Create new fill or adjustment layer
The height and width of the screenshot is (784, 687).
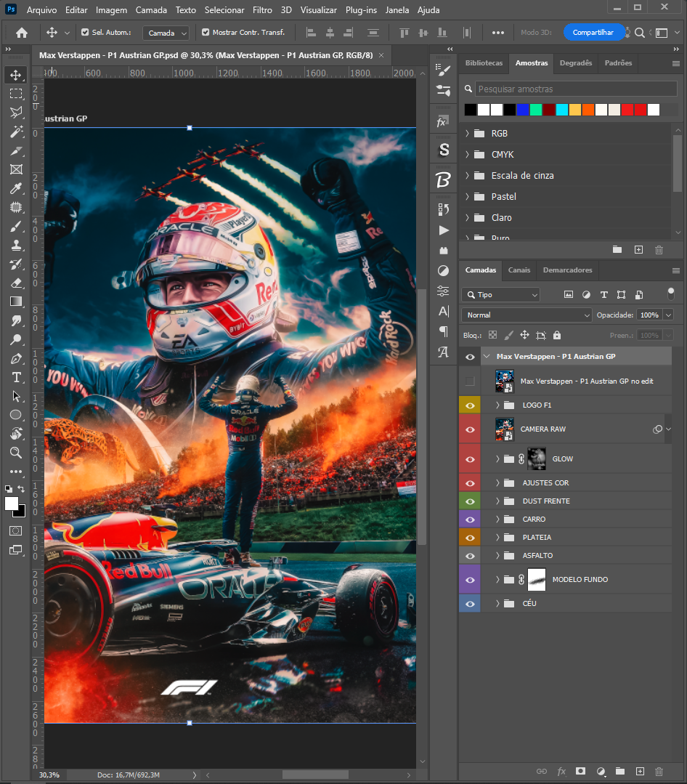coord(601,771)
